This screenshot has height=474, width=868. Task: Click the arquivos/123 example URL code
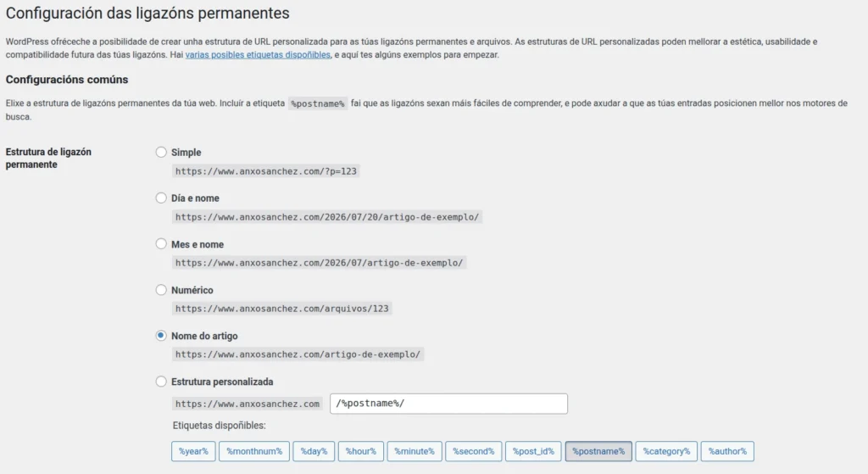(x=281, y=309)
